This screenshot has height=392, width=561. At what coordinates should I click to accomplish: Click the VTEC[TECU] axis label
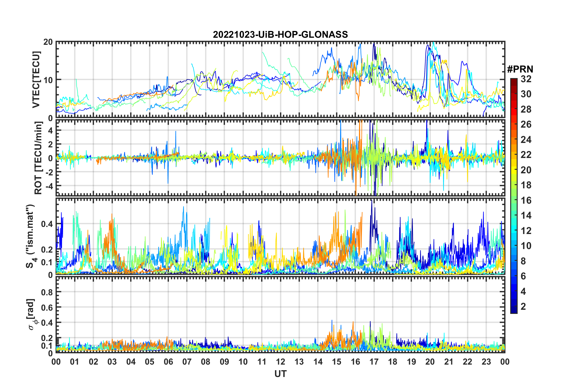[36, 80]
